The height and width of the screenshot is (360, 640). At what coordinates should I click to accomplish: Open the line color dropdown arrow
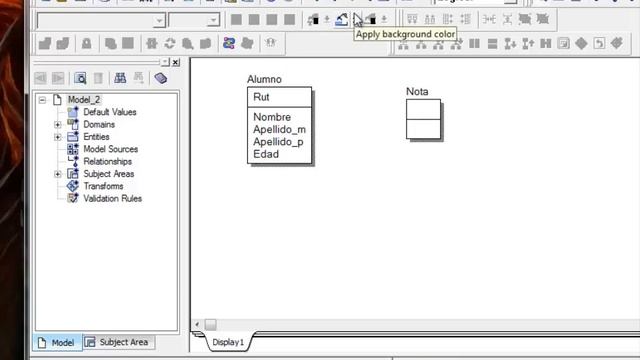tap(384, 19)
